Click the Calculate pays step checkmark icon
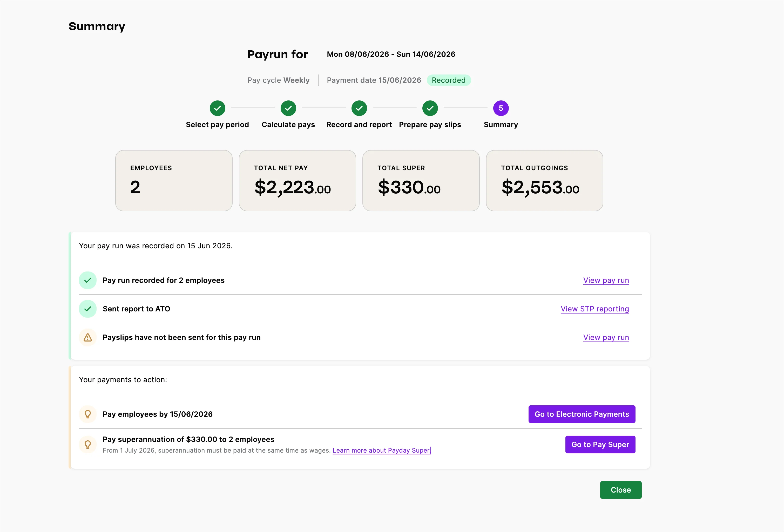 click(288, 108)
